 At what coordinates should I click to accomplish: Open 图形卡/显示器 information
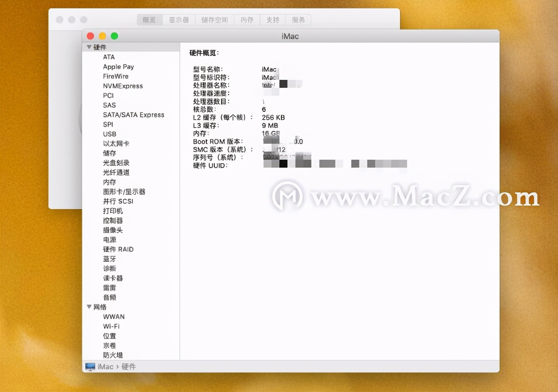pos(125,192)
